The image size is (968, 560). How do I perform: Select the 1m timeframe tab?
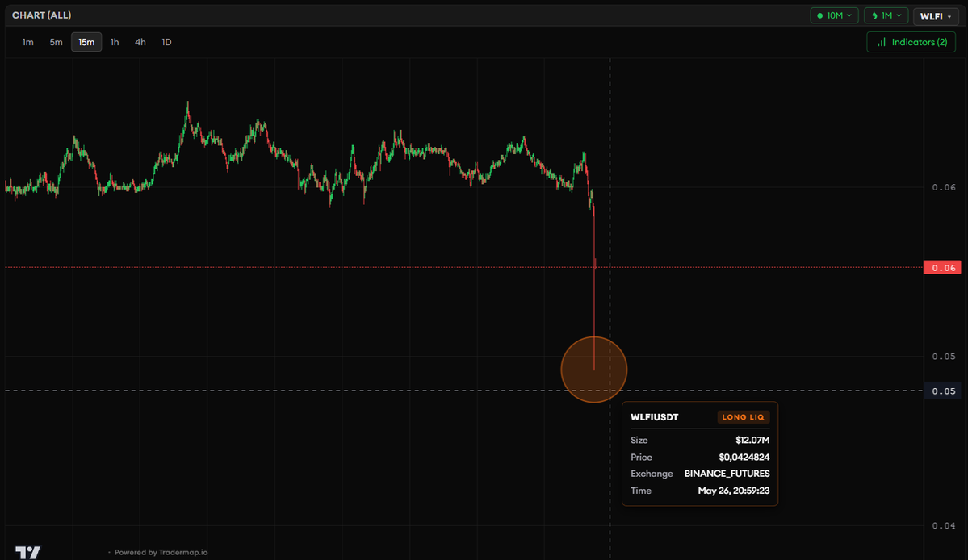tap(27, 42)
